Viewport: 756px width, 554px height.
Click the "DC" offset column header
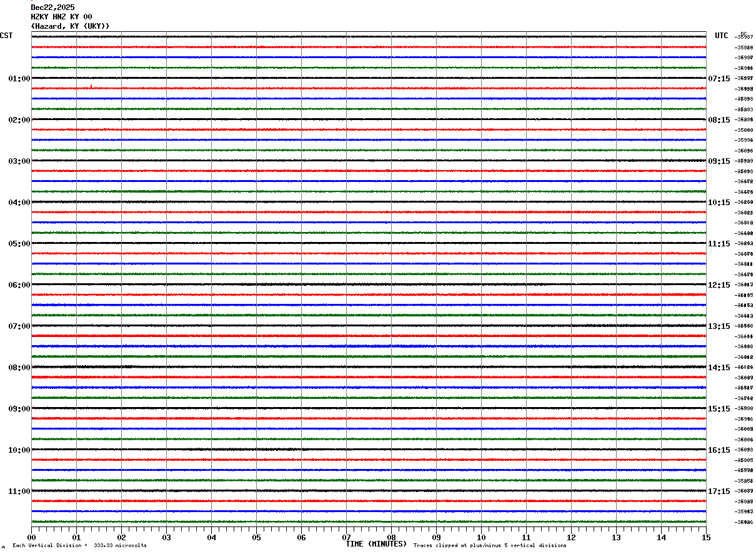click(x=744, y=33)
